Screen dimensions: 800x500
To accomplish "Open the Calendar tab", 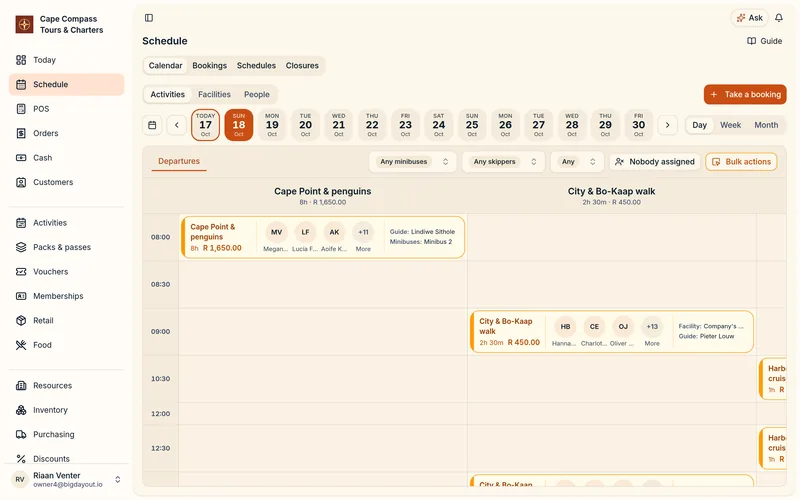I will (165, 66).
